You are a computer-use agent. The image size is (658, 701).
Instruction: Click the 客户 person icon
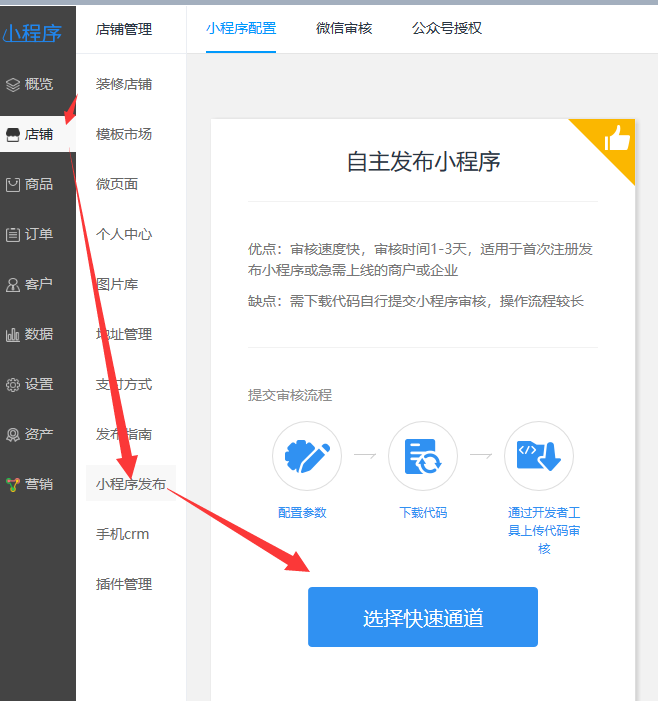pyautogui.click(x=13, y=285)
